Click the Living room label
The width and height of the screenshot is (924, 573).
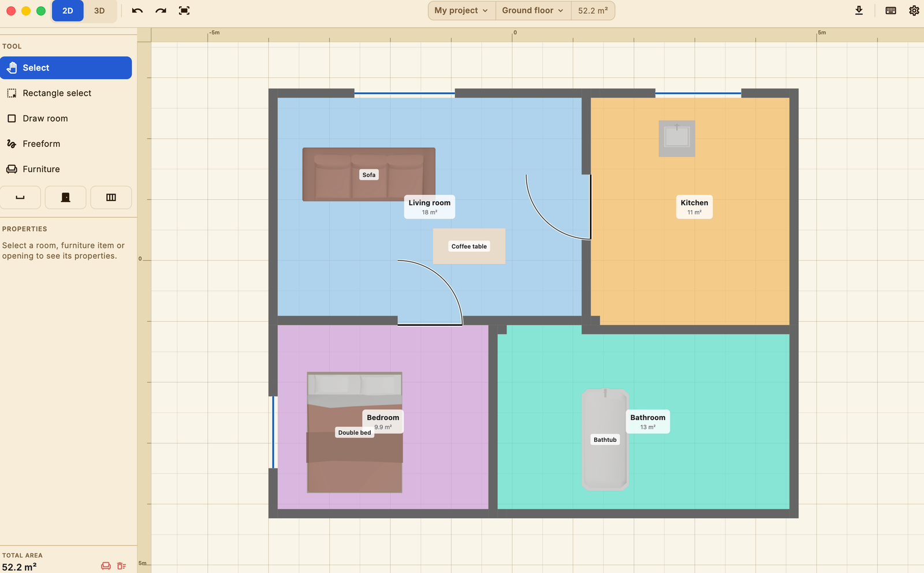[430, 207]
